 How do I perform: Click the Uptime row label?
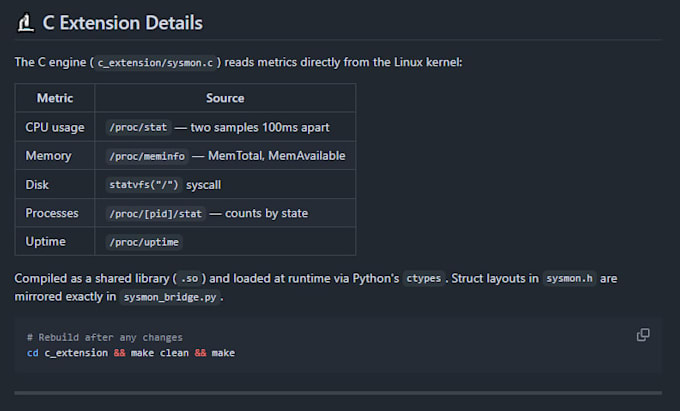[46, 241]
